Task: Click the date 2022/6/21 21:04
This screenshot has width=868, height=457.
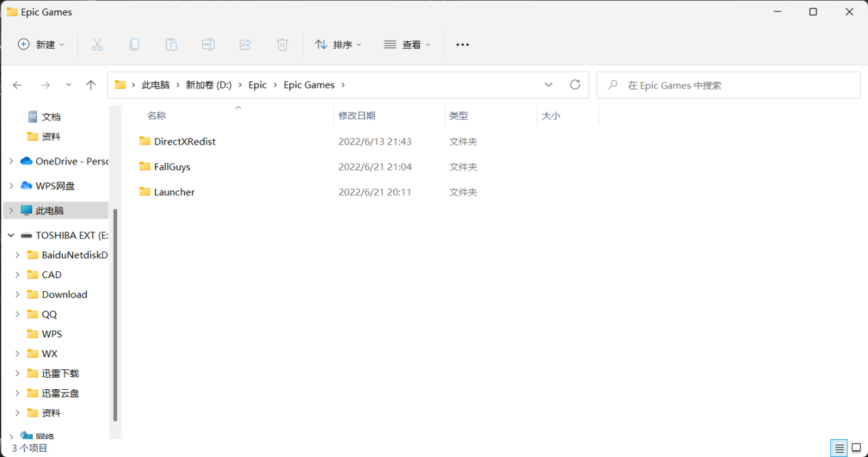Action: tap(375, 167)
